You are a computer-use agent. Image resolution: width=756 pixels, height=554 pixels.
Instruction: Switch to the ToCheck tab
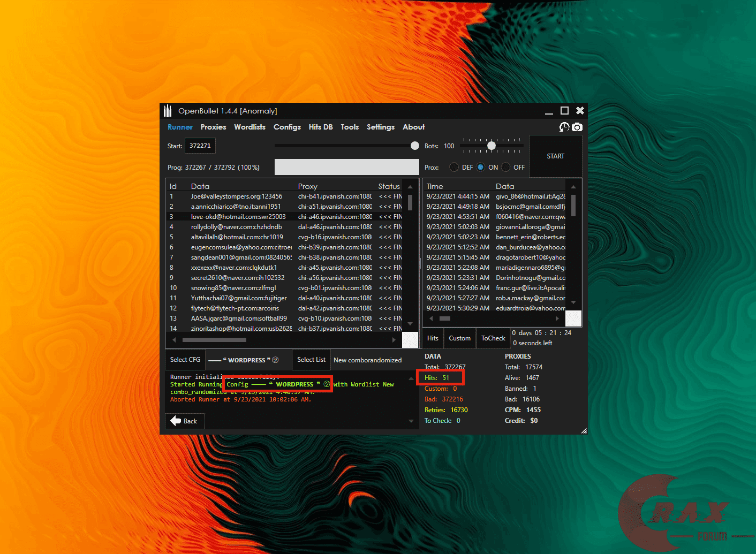[493, 338]
